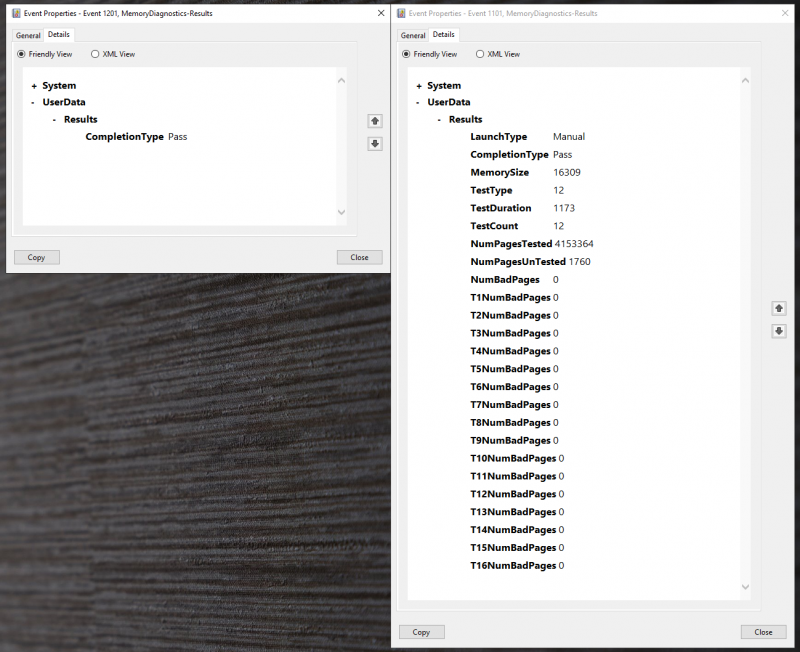This screenshot has height=652, width=800.
Task: Click down arrow in Event 1201 window
Action: (x=375, y=144)
